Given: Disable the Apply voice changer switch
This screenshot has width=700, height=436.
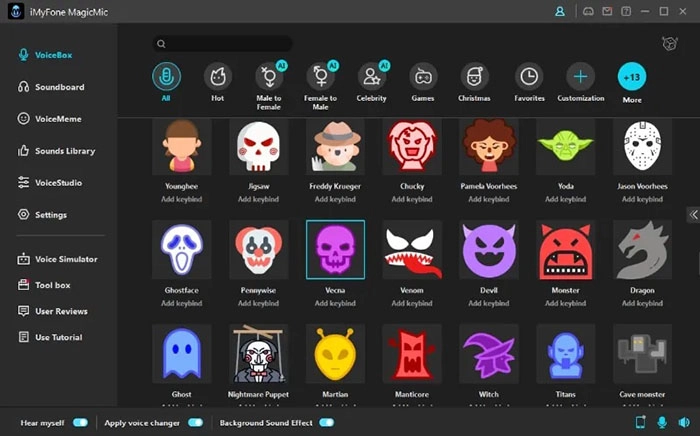Looking at the screenshot, I should pos(195,423).
